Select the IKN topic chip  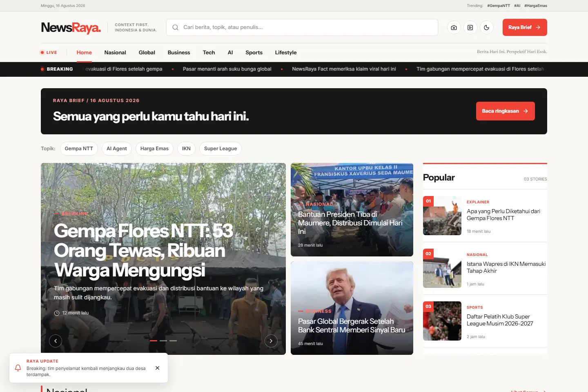click(186, 149)
